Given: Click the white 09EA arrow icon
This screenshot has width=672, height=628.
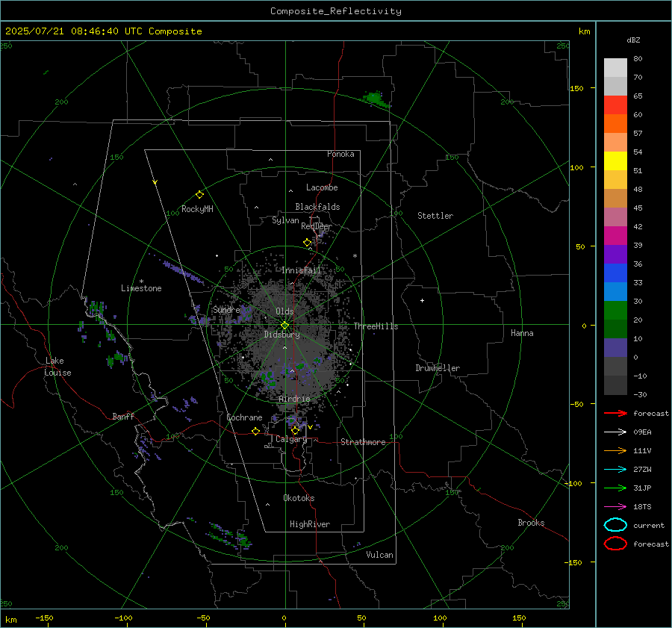Looking at the screenshot, I should click(615, 432).
